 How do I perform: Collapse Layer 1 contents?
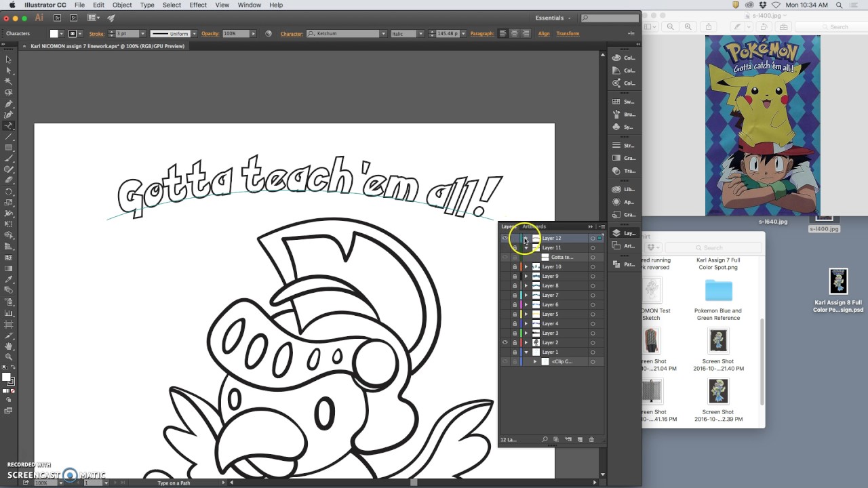click(x=526, y=352)
